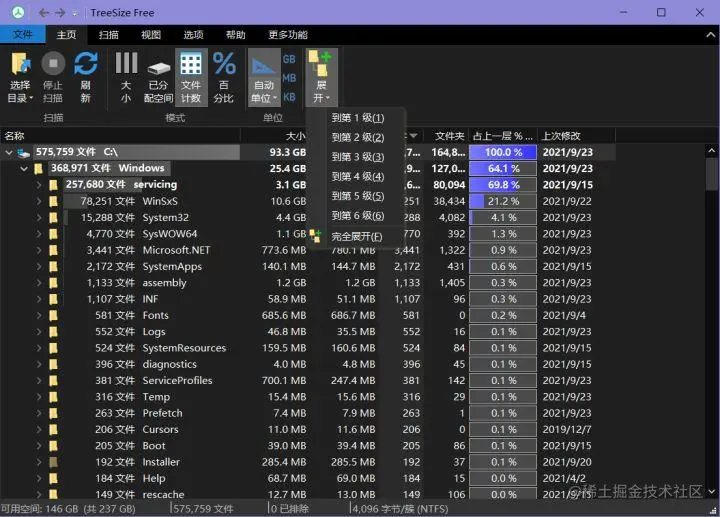Image resolution: width=720 pixels, height=517 pixels.
Task: Click the INF folder icon
Action: (x=53, y=299)
